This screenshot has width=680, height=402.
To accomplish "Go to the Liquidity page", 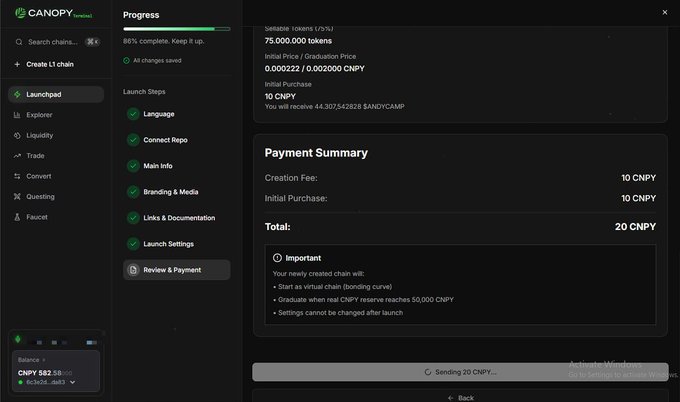I will 39,135.
